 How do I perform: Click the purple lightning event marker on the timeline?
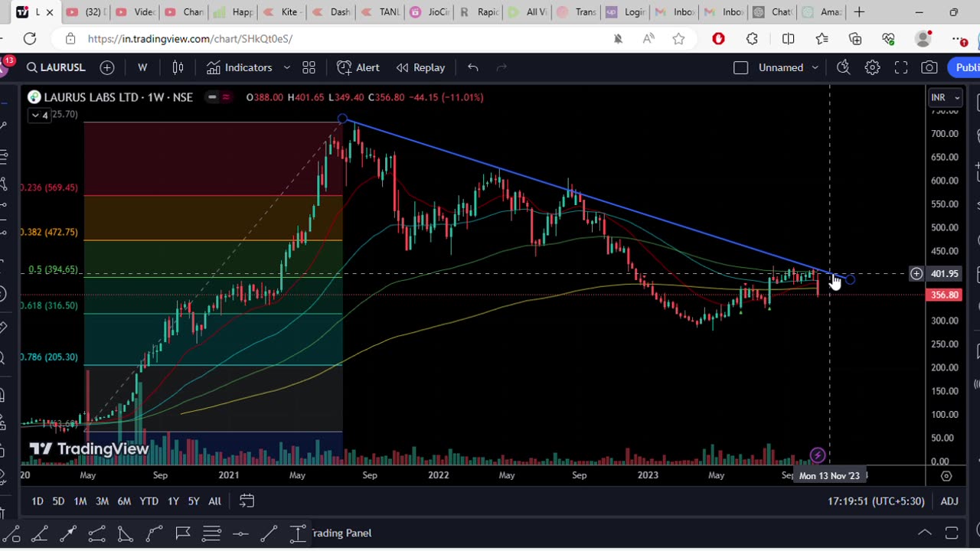pyautogui.click(x=818, y=455)
